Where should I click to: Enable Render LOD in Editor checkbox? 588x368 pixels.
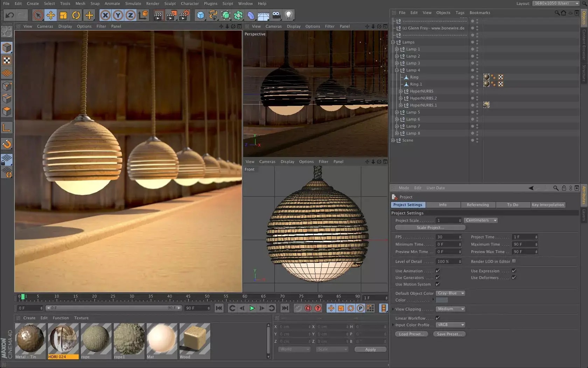click(514, 261)
